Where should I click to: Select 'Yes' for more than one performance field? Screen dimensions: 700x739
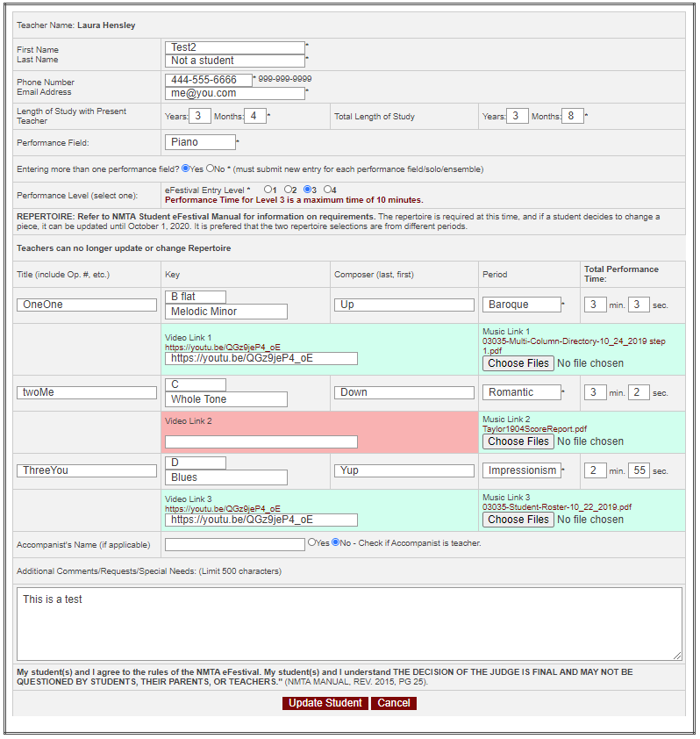tap(186, 169)
